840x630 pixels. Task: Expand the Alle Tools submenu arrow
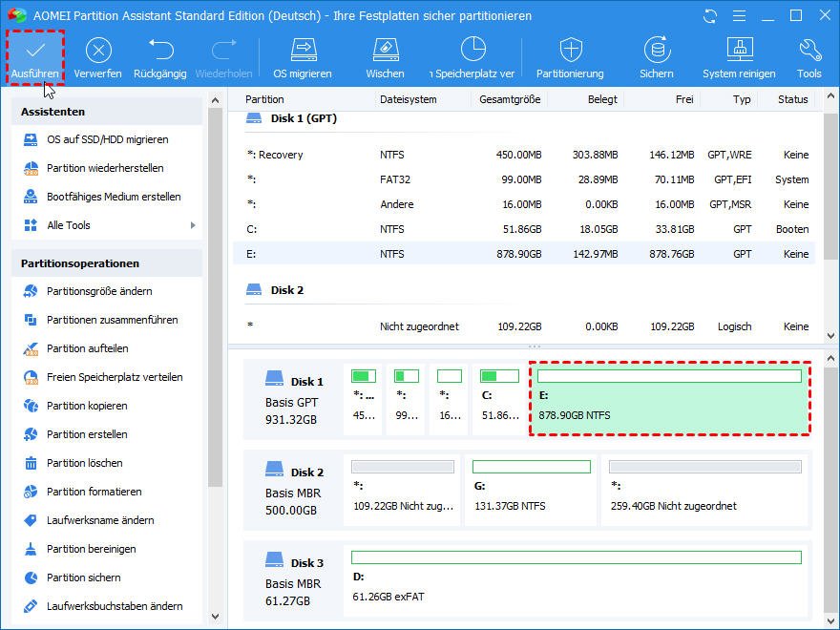tap(193, 225)
